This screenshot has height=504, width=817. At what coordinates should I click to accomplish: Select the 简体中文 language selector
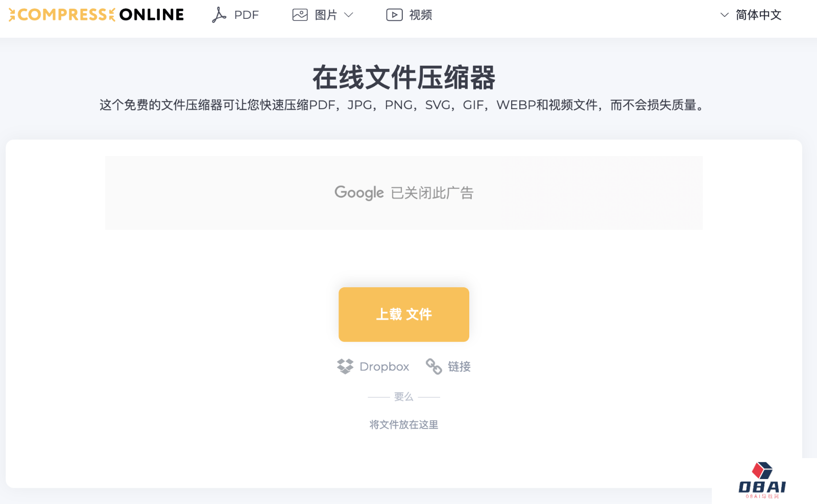[758, 15]
